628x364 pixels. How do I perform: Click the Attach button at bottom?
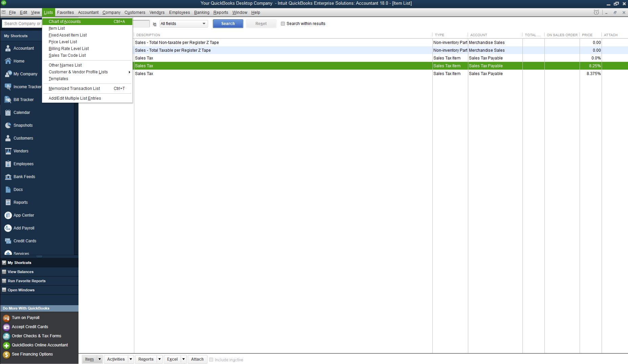pyautogui.click(x=197, y=359)
